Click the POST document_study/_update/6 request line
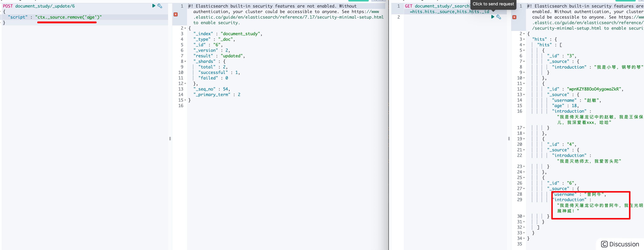Viewport: 644px width, 250px height. pyautogui.click(x=39, y=6)
